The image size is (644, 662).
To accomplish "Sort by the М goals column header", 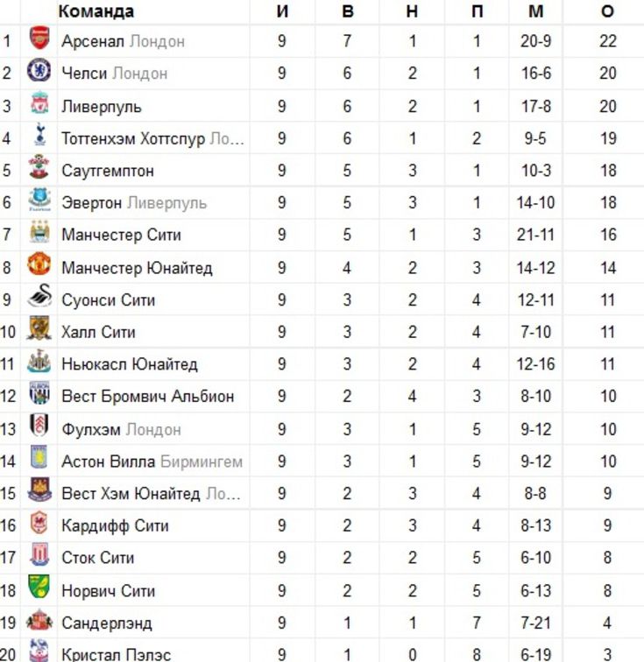I will [x=536, y=11].
